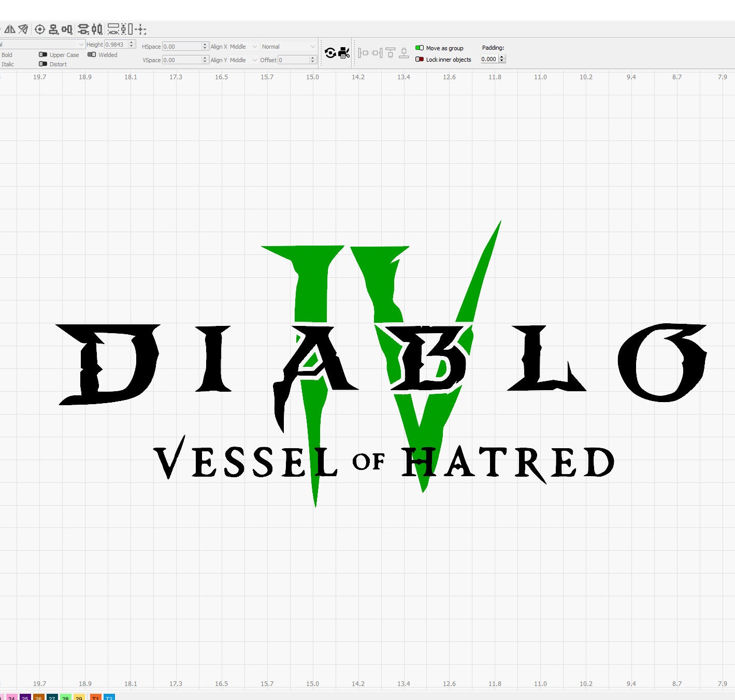Click the rotate refresh icon near the Normal dropdown

[x=330, y=52]
